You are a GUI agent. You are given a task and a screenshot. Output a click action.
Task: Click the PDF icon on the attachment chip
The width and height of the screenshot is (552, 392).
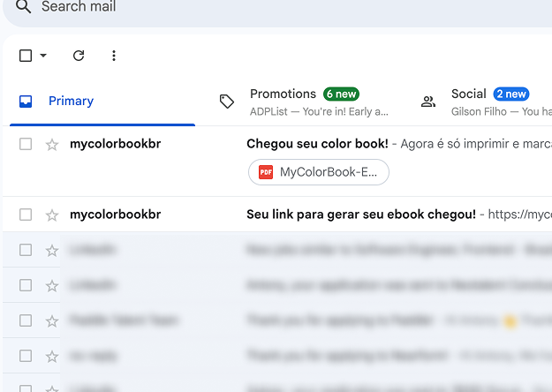(x=266, y=172)
